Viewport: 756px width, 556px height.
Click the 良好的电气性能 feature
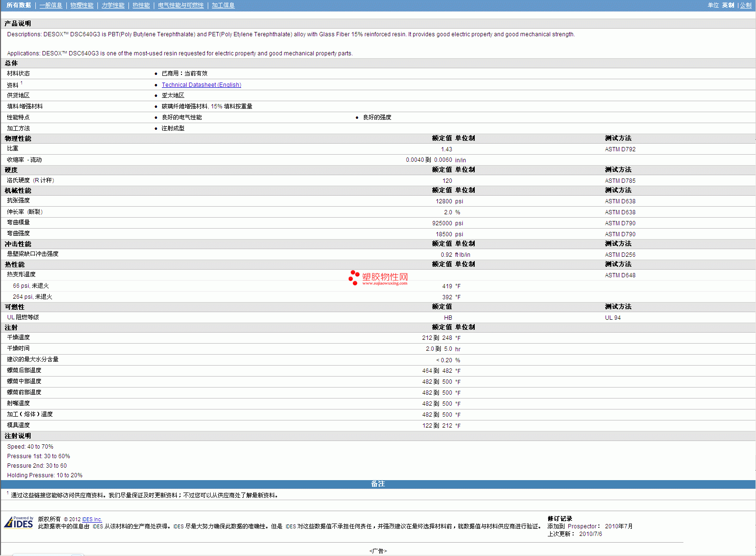pos(181,117)
